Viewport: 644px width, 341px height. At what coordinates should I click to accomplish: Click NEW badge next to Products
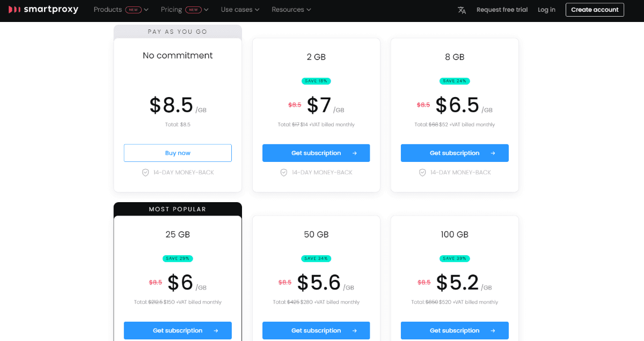(x=133, y=10)
